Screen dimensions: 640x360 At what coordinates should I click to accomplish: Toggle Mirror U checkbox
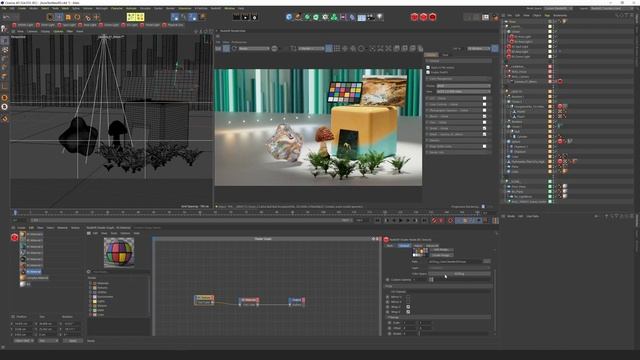coord(408,297)
